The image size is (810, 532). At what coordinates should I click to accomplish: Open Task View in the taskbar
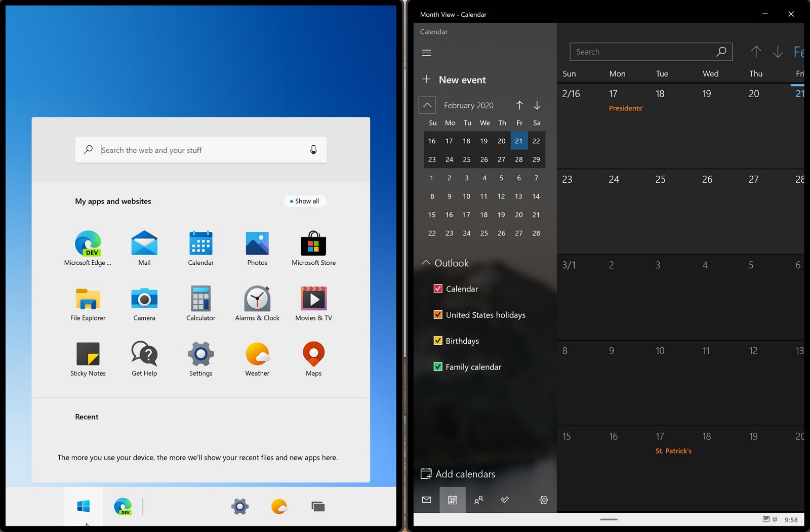pyautogui.click(x=318, y=506)
